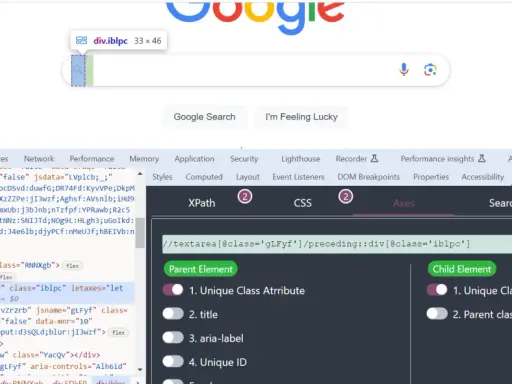The image size is (512, 384).
Task: Open the Lighthouse tab
Action: [301, 159]
